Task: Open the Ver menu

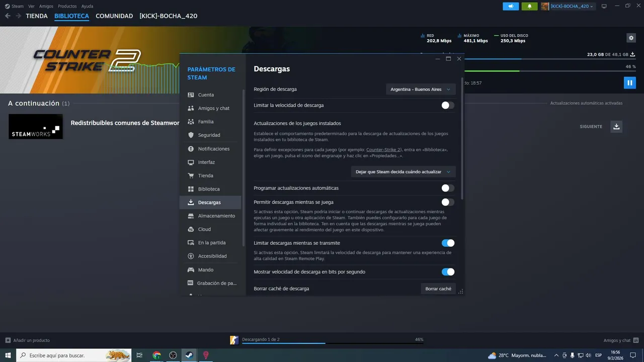Action: point(32,6)
